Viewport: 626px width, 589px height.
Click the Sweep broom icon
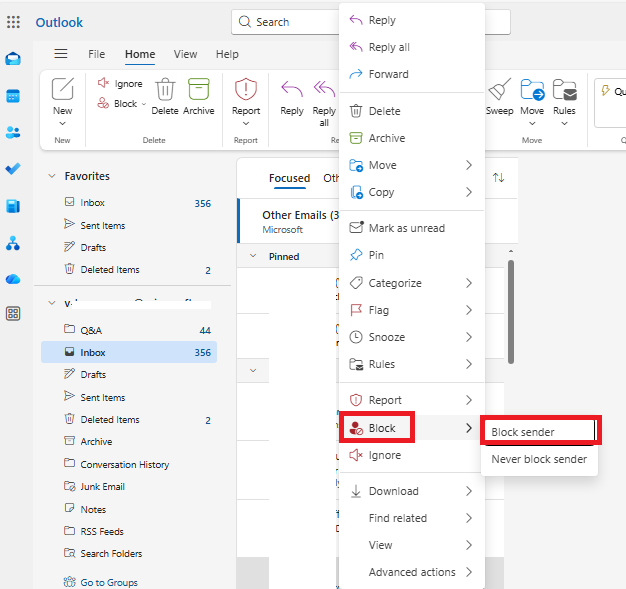pos(499,89)
